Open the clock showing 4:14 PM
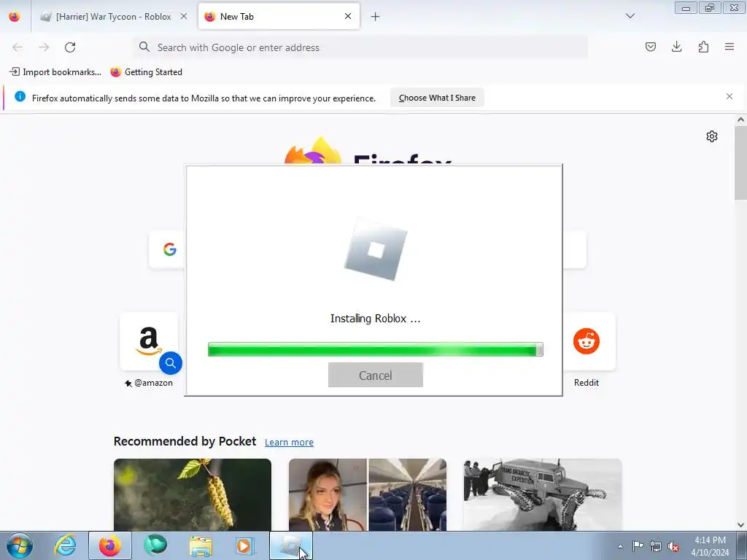This screenshot has width=747, height=560. [x=710, y=546]
